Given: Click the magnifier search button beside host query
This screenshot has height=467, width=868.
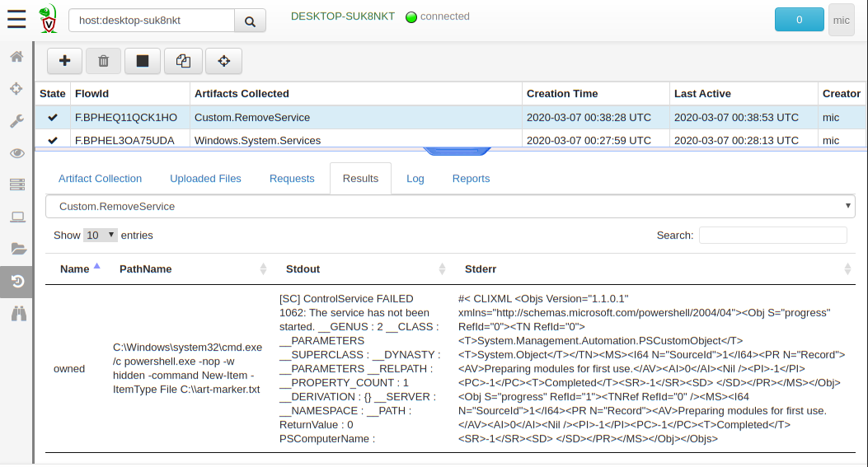Looking at the screenshot, I should point(250,21).
